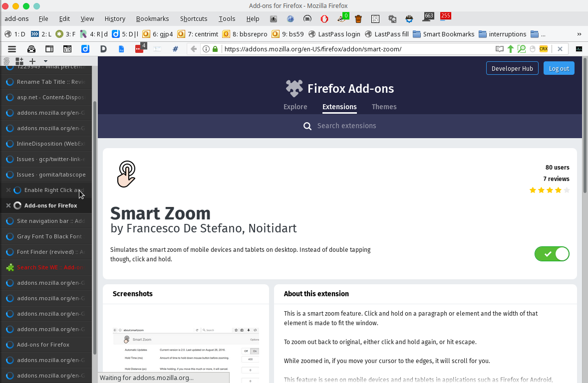This screenshot has height=383, width=588.
Task: Click the star rating for Smart Zoom
Action: (550, 190)
